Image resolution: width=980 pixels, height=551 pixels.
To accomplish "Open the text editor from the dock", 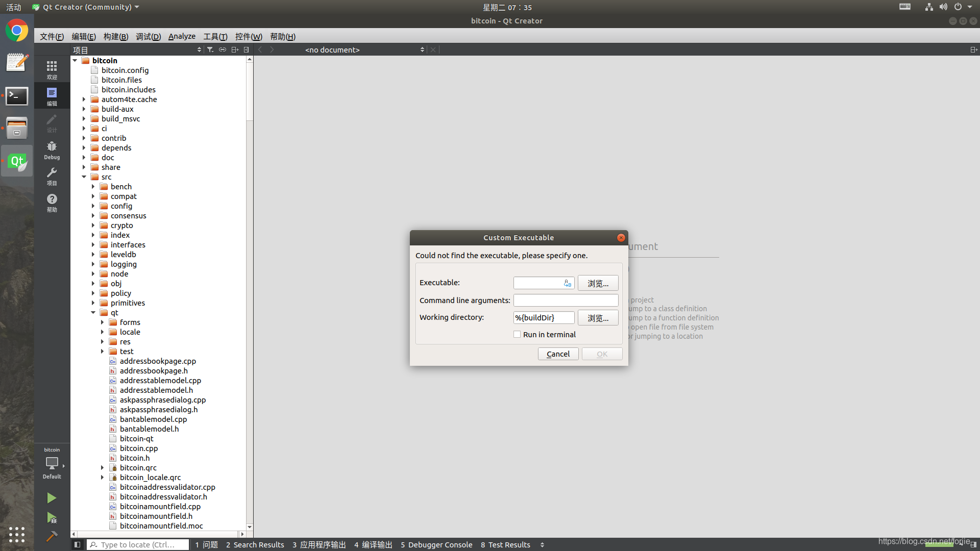I will click(17, 63).
